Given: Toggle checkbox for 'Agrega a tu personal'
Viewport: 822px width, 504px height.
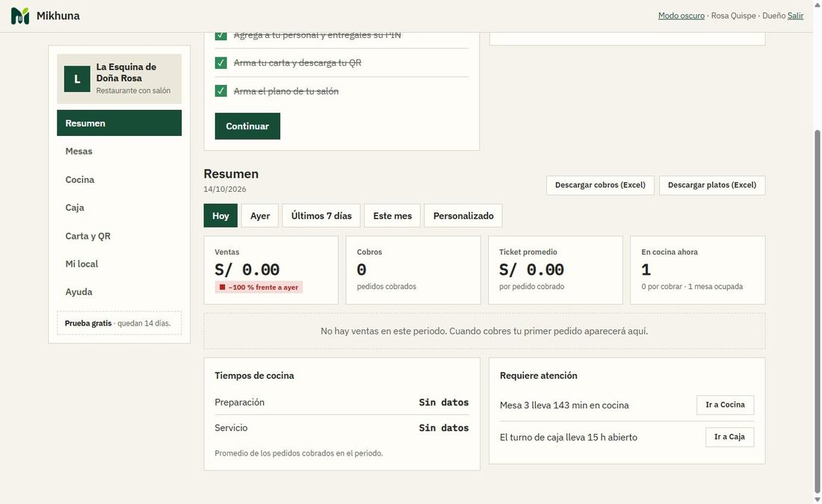Looking at the screenshot, I should 220,35.
